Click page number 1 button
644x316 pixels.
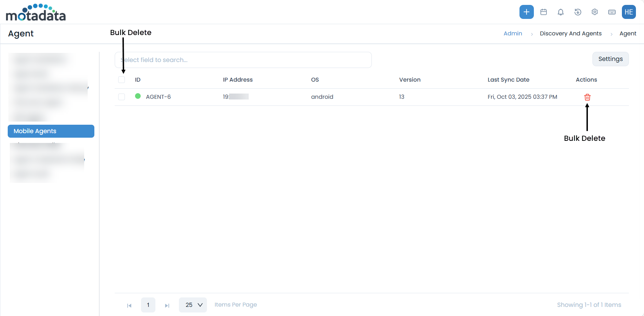tap(148, 305)
